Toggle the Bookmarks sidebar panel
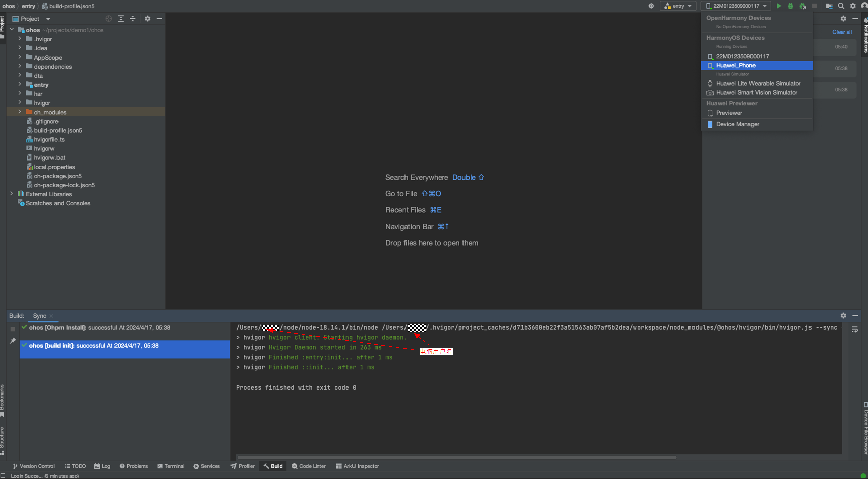Image resolution: width=868 pixels, height=479 pixels. 3,400
